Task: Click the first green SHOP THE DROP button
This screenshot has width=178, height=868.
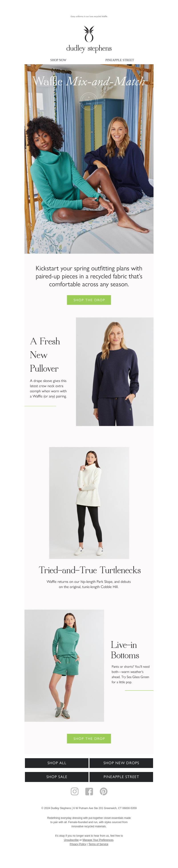Action: coord(89,300)
